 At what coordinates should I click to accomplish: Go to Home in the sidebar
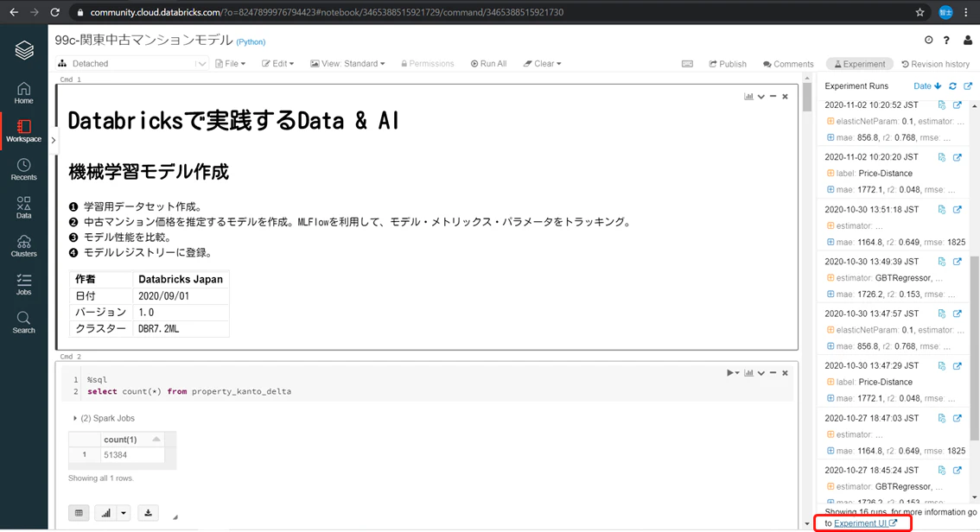pos(23,93)
